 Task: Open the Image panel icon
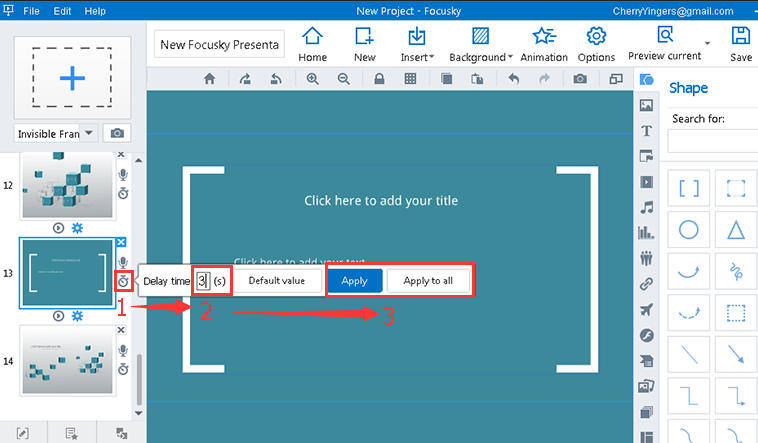[x=646, y=105]
